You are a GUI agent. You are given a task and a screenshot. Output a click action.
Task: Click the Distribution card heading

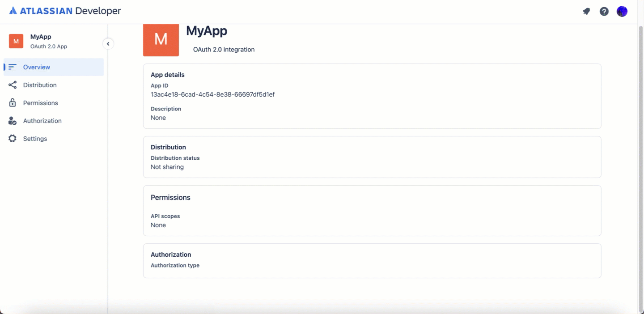pos(168,147)
